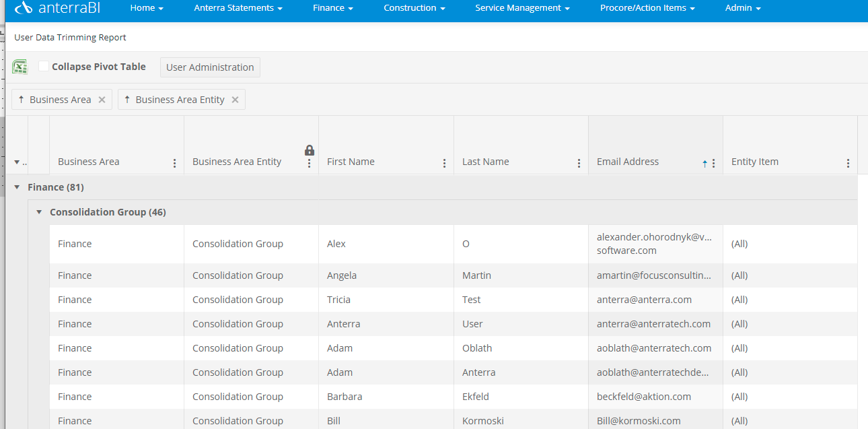Export report using the Excel icon
The height and width of the screenshot is (429, 868).
[x=20, y=67]
